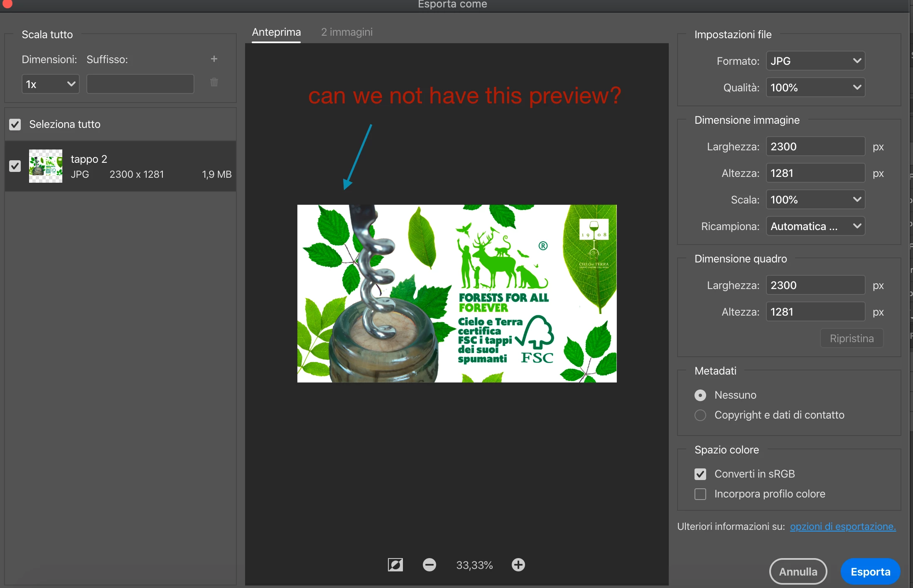The image size is (913, 588).
Task: Open the 1x Dimensioni dropdown
Action: click(x=50, y=84)
